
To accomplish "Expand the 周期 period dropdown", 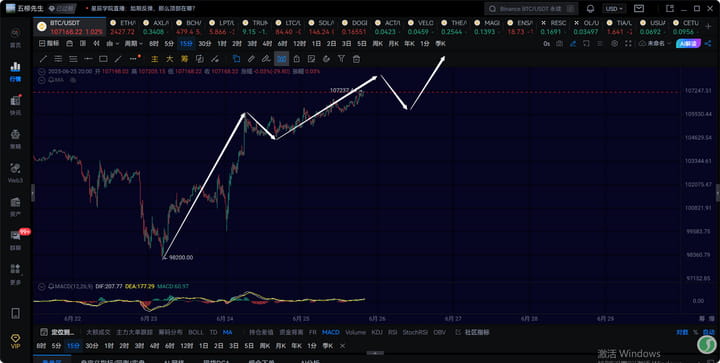I will [x=134, y=44].
